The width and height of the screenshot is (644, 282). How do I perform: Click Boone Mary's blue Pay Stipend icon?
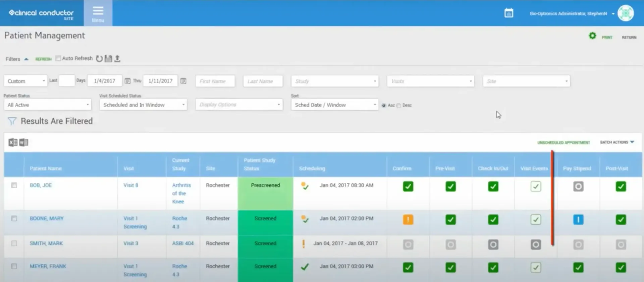(578, 220)
